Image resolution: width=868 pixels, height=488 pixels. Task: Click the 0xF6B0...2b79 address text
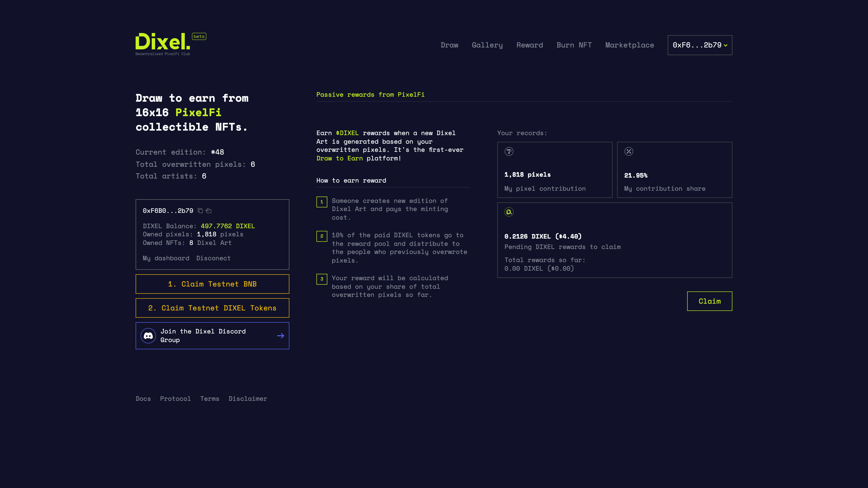tap(168, 211)
